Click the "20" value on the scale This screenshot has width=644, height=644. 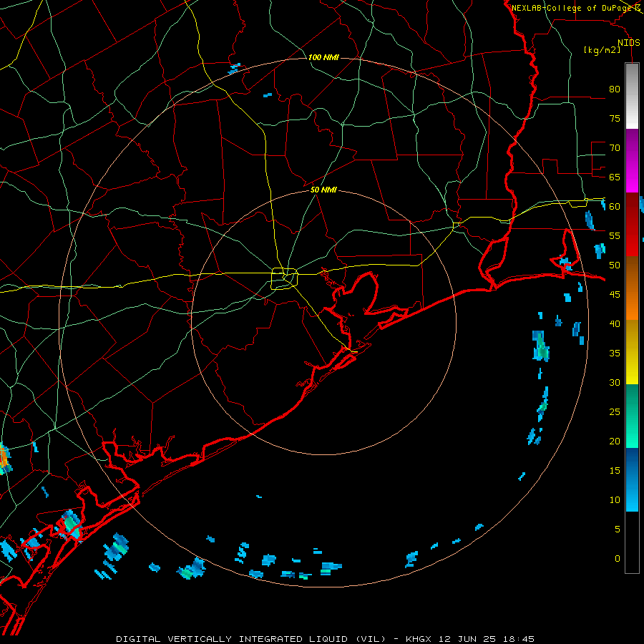click(615, 441)
